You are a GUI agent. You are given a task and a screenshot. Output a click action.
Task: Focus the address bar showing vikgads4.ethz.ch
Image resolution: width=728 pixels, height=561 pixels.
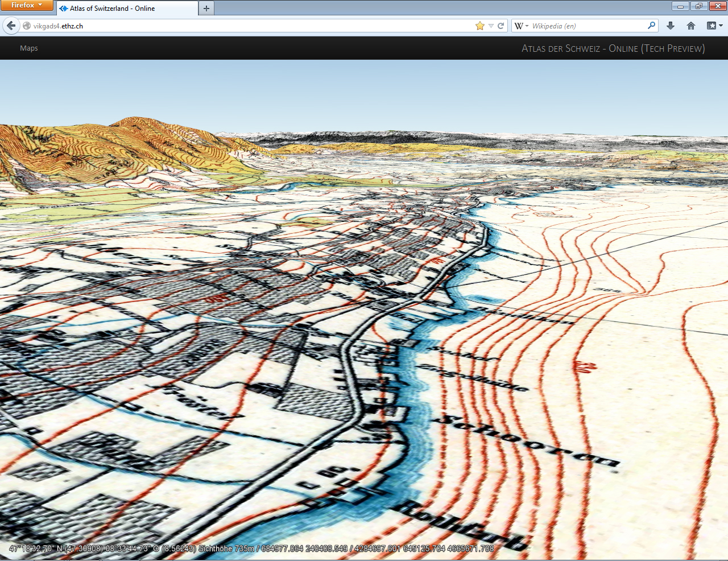(x=250, y=26)
